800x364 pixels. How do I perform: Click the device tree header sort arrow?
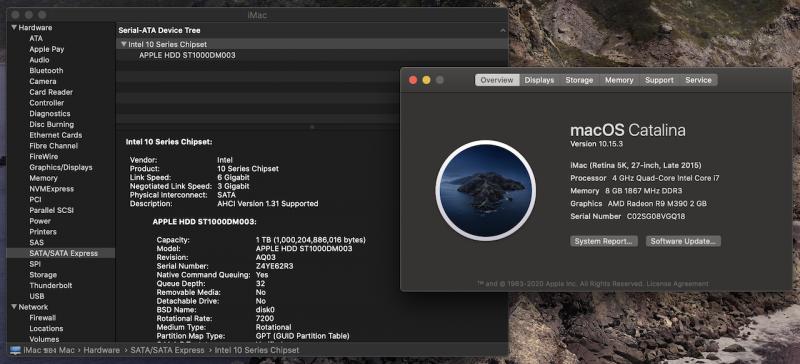pos(503,30)
